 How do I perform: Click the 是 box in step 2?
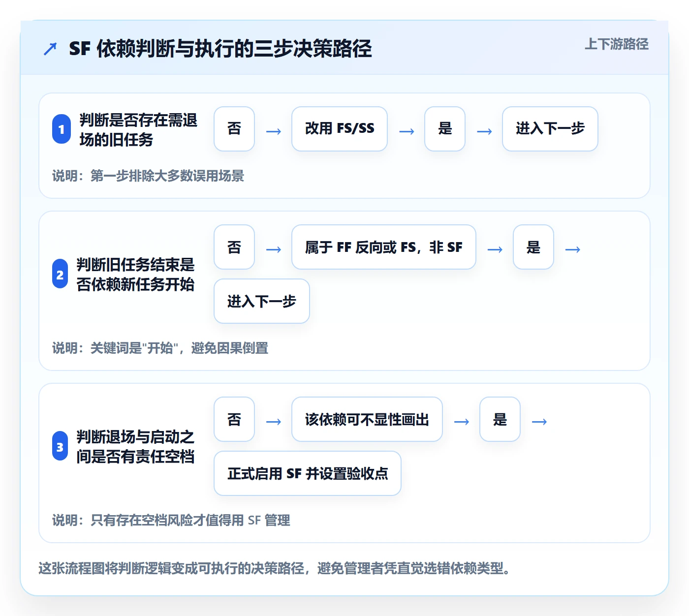pos(533,247)
